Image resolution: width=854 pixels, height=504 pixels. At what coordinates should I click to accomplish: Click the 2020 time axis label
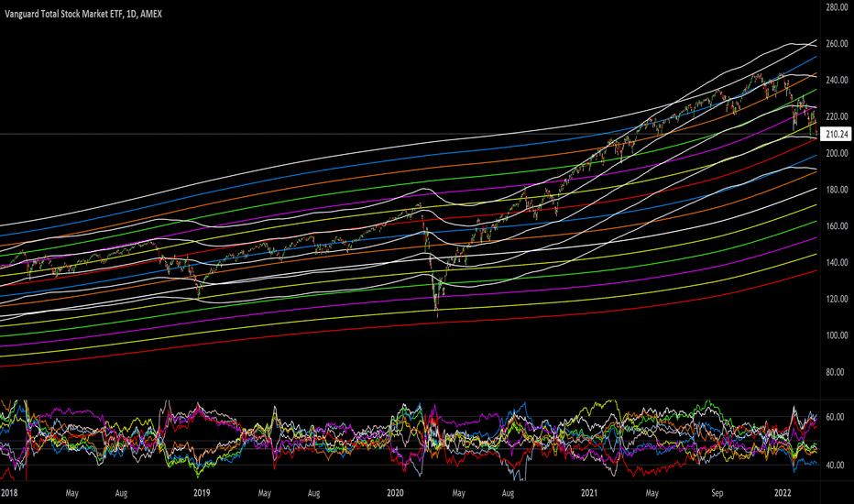point(395,493)
